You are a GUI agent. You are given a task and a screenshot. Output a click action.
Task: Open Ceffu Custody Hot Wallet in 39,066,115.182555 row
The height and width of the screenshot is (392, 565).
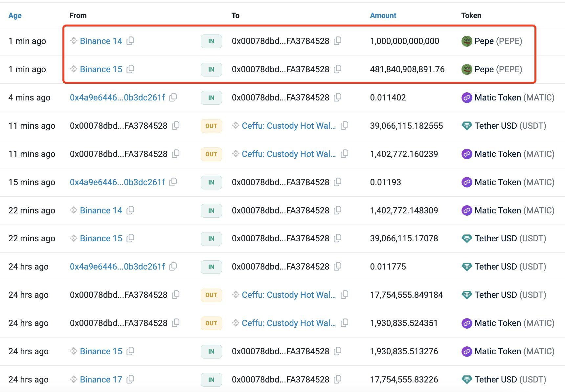pyautogui.click(x=289, y=126)
